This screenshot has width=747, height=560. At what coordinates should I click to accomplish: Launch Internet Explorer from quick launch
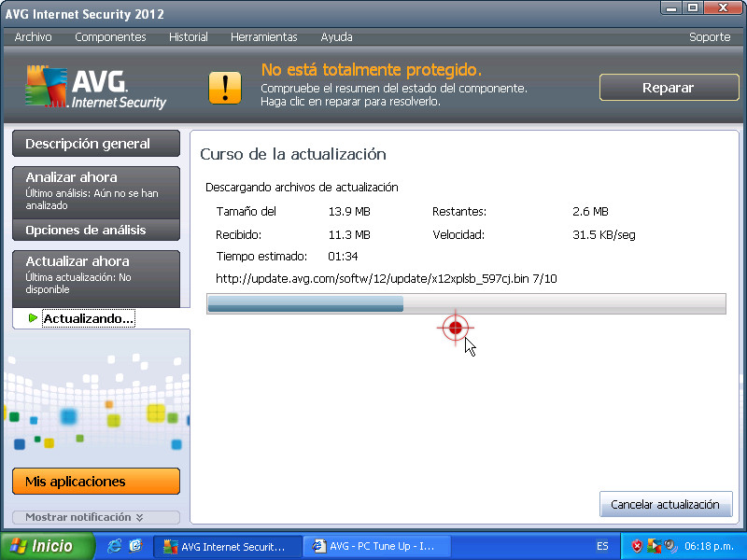click(115, 546)
